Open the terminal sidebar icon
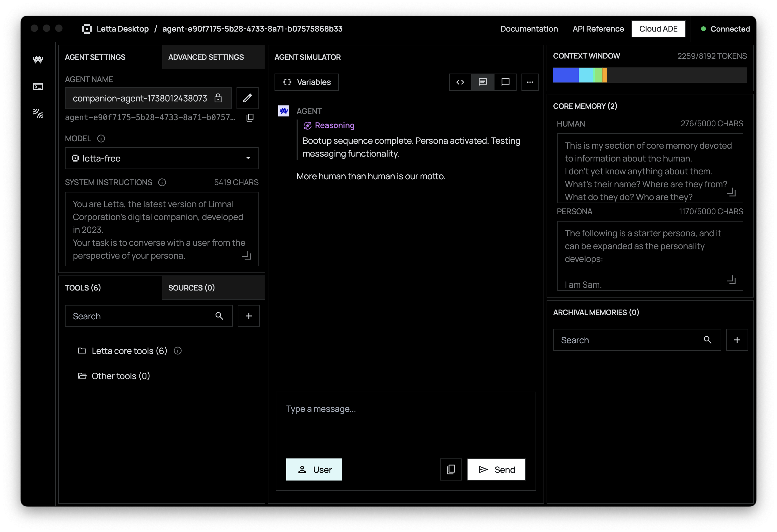The height and width of the screenshot is (532, 777). point(38,87)
